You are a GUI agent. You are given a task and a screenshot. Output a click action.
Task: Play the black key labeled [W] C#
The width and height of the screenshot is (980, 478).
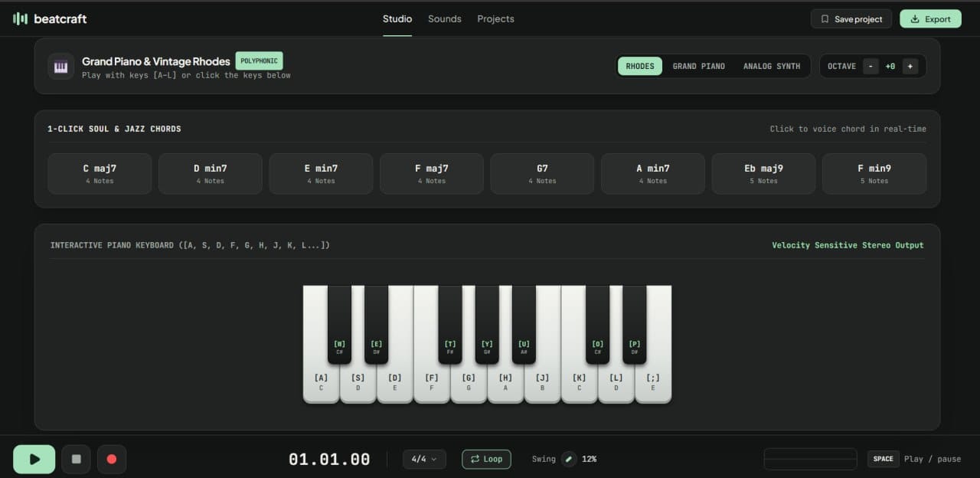pyautogui.click(x=339, y=325)
